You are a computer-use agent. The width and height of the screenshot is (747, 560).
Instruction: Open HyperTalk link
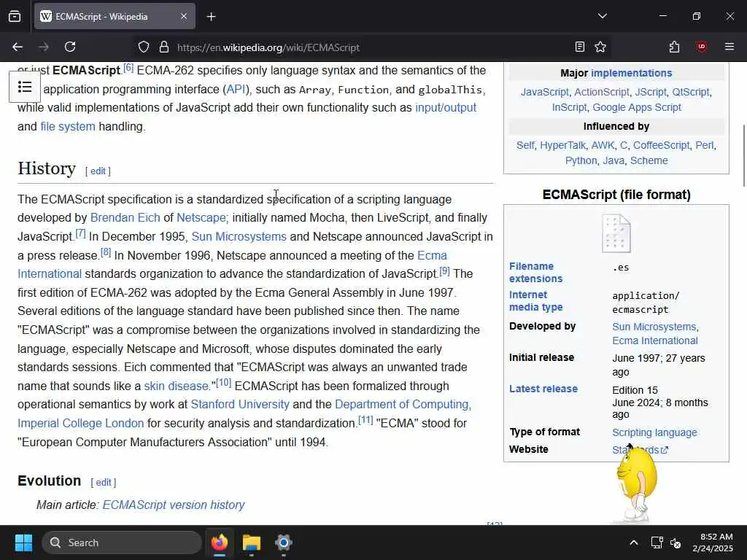click(562, 145)
